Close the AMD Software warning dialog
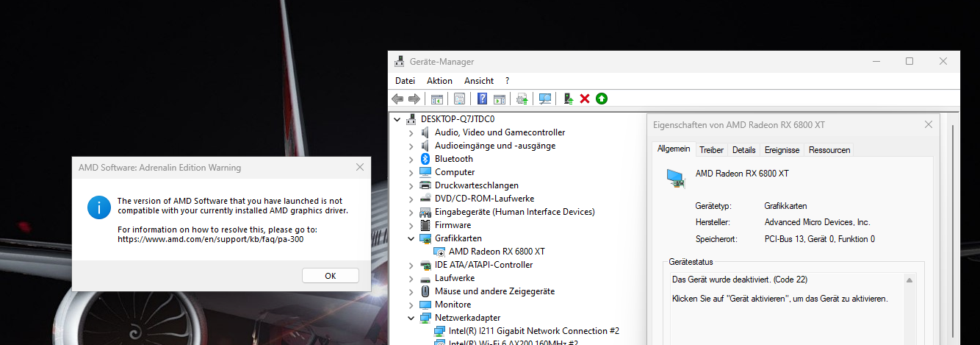Screen dimensions: 980x345 tap(360, 168)
